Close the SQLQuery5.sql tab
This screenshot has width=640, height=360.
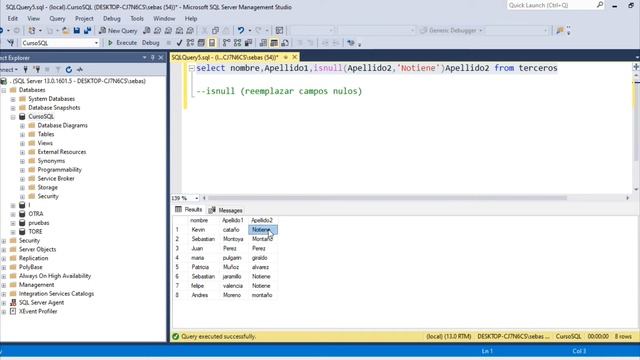click(295, 57)
